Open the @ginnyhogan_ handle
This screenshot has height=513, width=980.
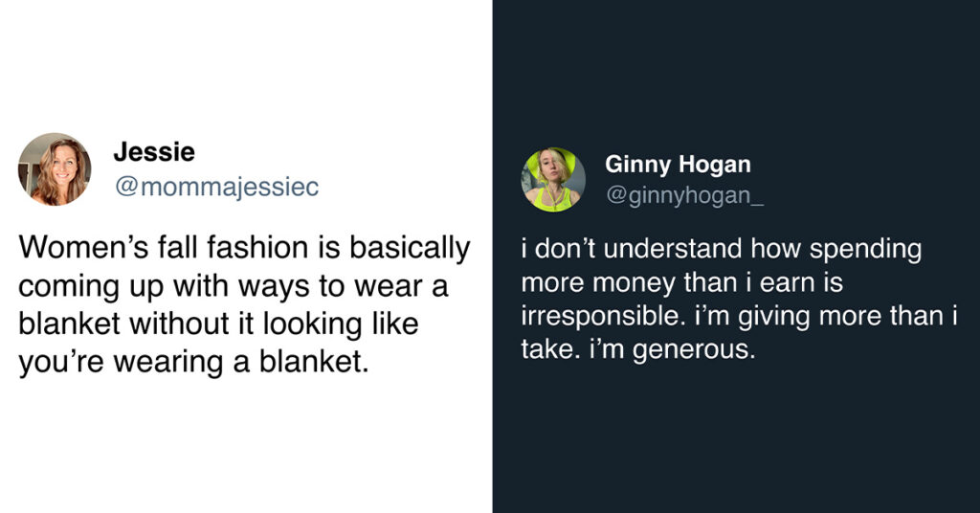click(684, 195)
